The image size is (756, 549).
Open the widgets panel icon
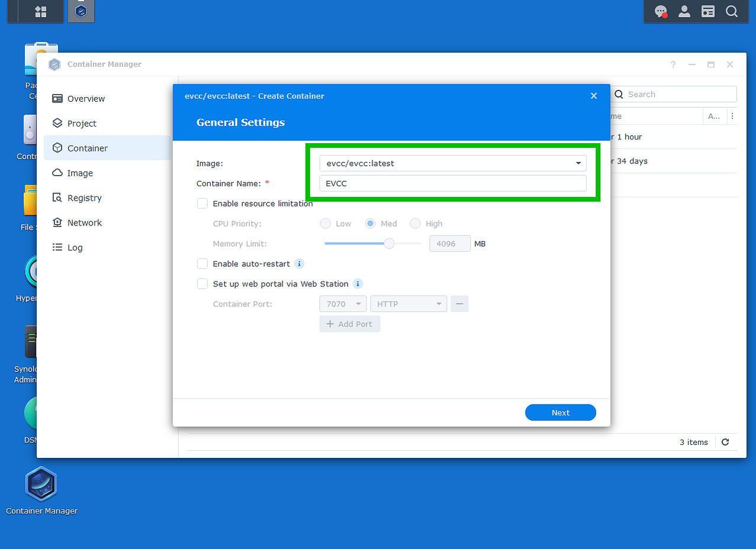[708, 11]
